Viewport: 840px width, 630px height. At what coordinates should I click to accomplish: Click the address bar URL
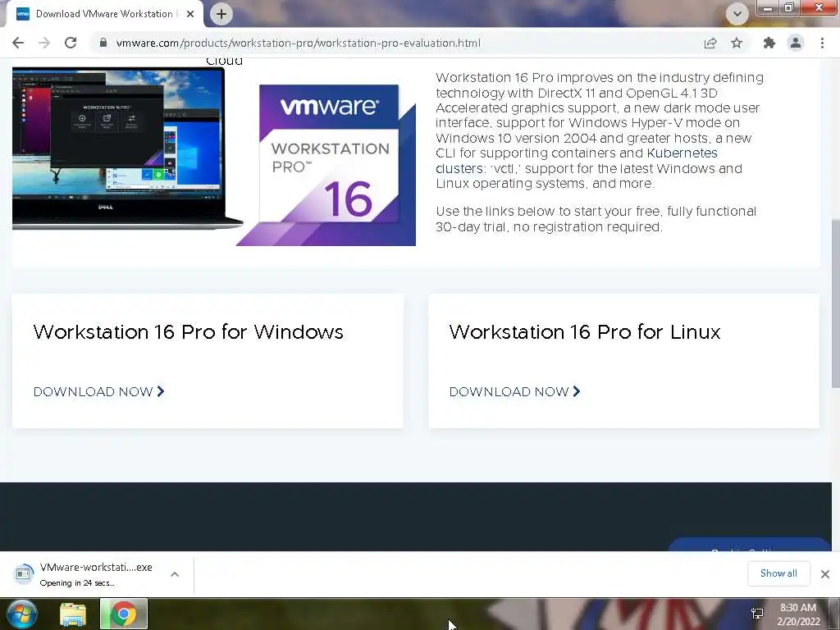point(298,43)
